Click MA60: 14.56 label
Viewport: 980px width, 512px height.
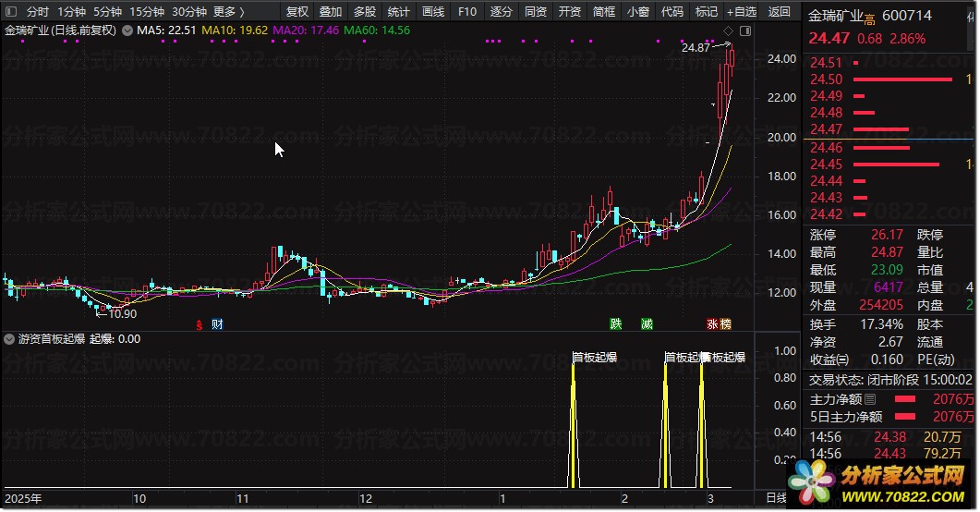[x=377, y=30]
